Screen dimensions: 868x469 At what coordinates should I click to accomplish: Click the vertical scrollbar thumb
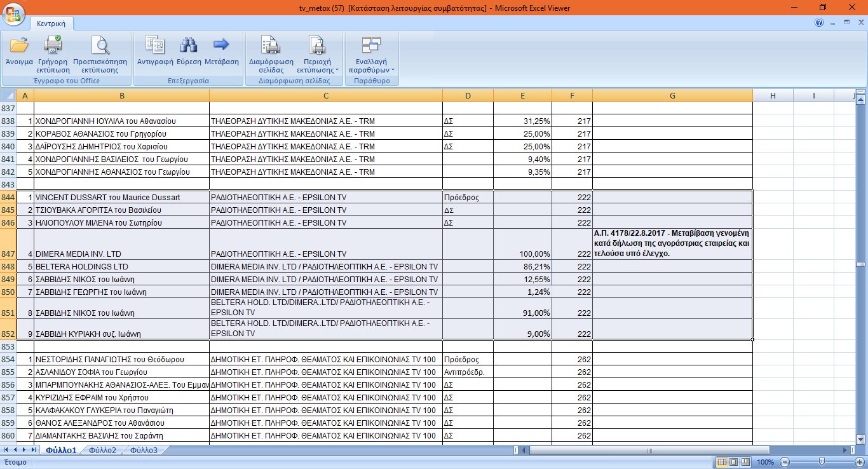pos(861,264)
